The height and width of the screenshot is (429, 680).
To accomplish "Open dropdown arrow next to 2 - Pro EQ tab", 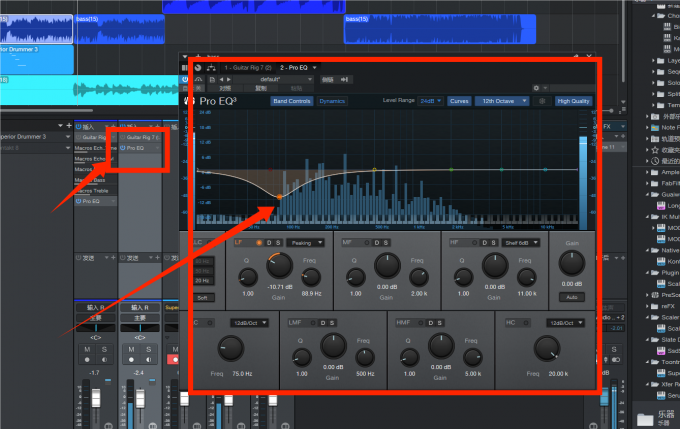I will (315, 68).
